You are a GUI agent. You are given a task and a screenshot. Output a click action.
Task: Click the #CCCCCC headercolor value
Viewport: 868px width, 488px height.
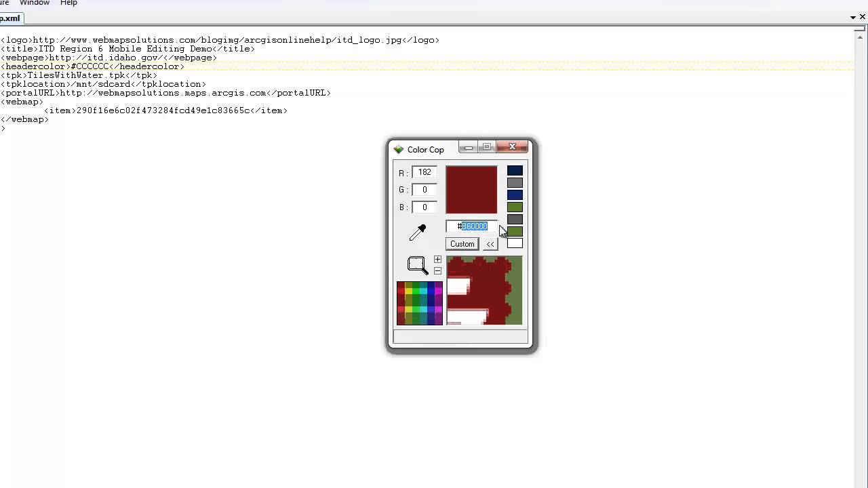click(x=90, y=66)
